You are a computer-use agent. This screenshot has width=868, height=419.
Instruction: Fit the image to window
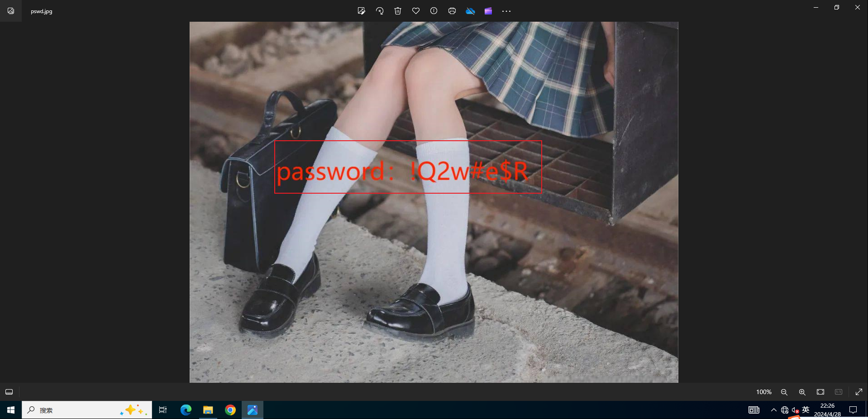click(x=820, y=392)
